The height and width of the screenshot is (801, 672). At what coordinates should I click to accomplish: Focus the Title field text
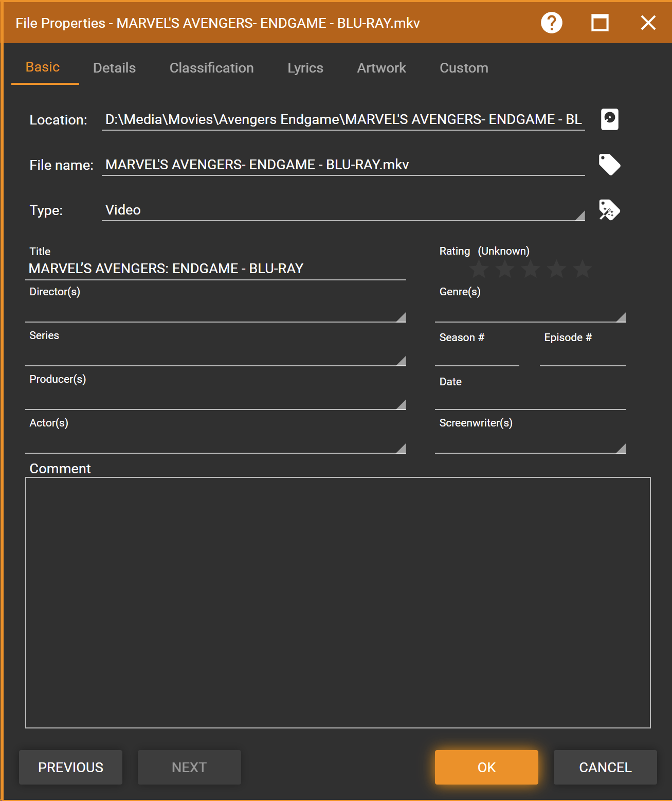(x=215, y=269)
